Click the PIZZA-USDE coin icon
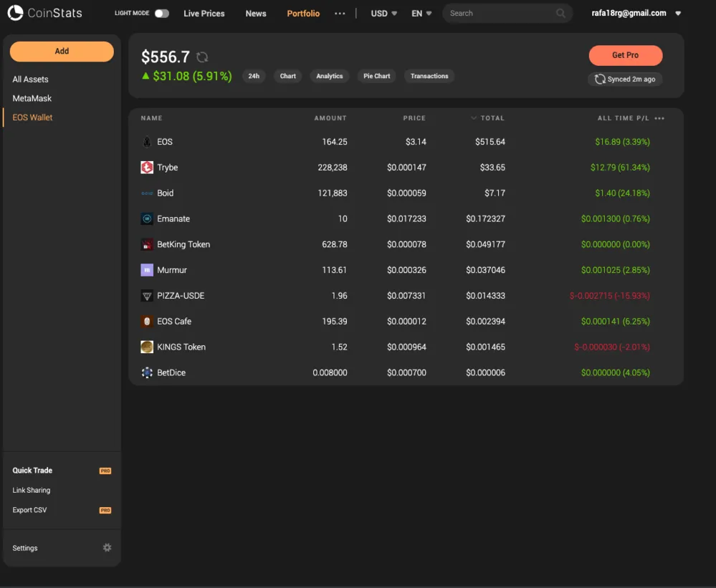716x588 pixels. pyautogui.click(x=147, y=296)
